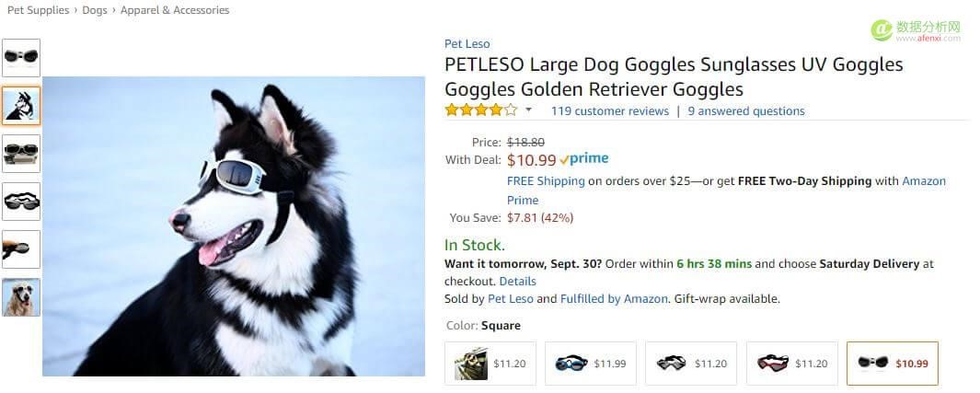Navigate to Pet Supplies breadcrumb
Screen dimensions: 980x393
coord(38,10)
